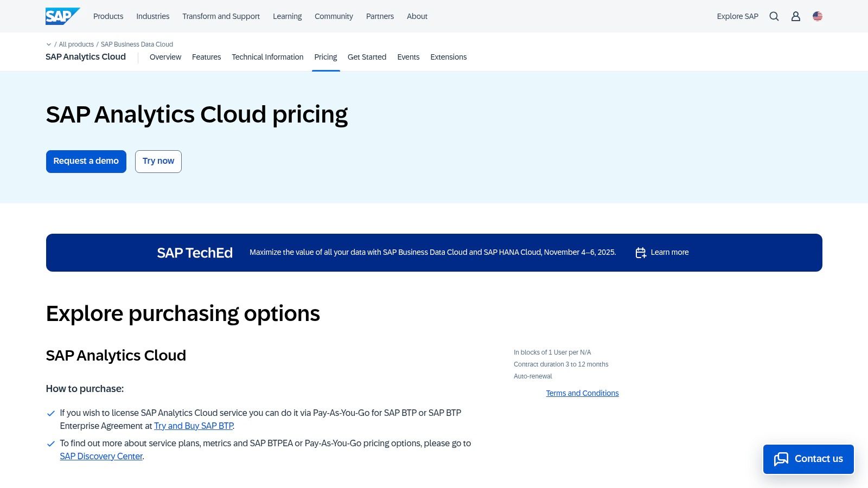Image resolution: width=868 pixels, height=488 pixels.
Task: Open Try and Buy SAP BTP link
Action: coord(194,426)
